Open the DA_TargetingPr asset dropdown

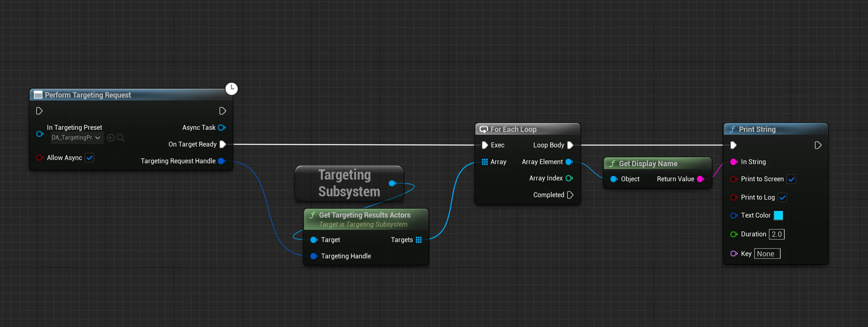tap(77, 138)
